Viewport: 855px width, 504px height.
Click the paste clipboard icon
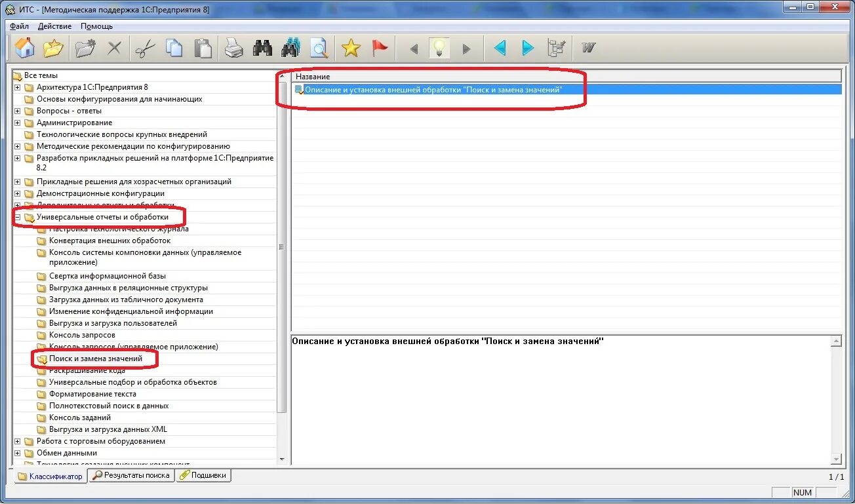[x=203, y=48]
